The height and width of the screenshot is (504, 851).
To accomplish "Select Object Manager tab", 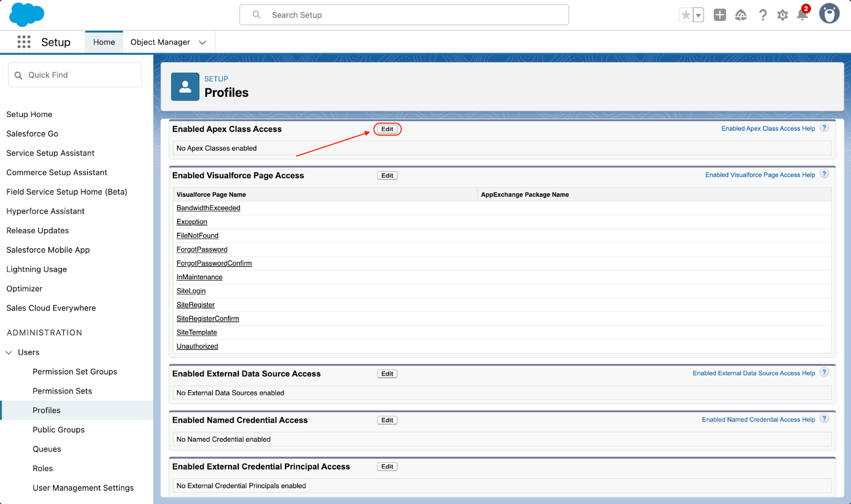I will [x=160, y=42].
